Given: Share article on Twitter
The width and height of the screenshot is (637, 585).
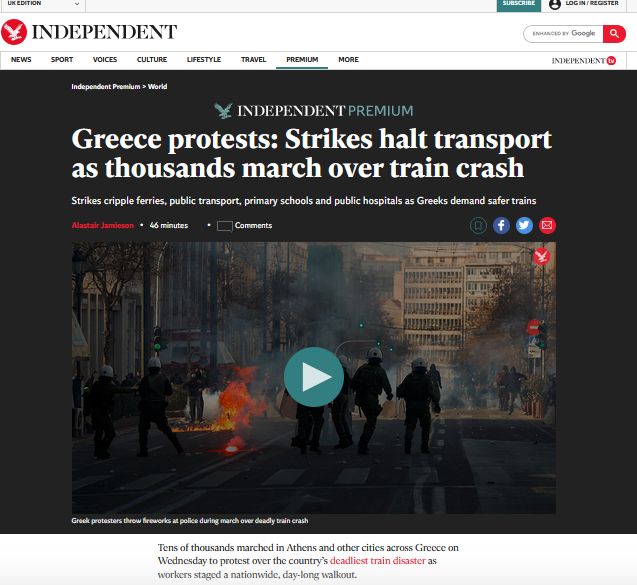Looking at the screenshot, I should (x=524, y=225).
